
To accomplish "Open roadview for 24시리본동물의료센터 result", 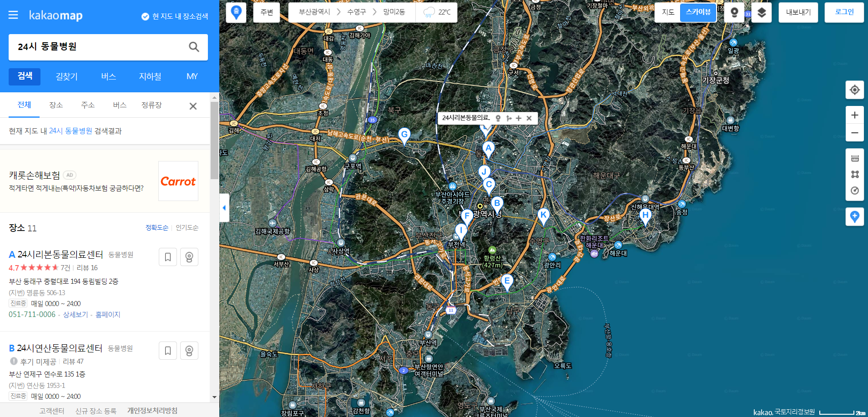I will pos(189,257).
